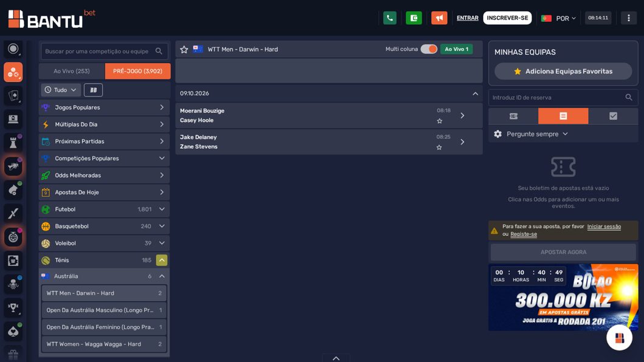Open the Bolão 300.000 KZ promo banner

pyautogui.click(x=563, y=297)
